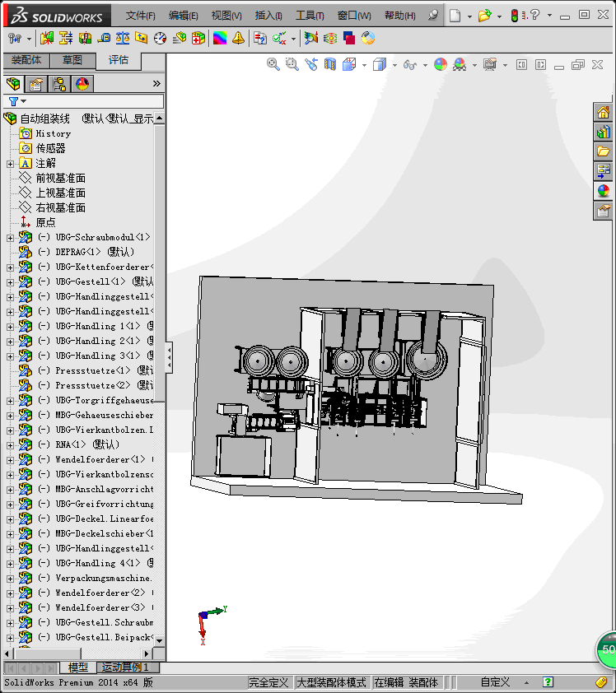
Task: Open the 工具(T) menu
Action: click(x=310, y=16)
